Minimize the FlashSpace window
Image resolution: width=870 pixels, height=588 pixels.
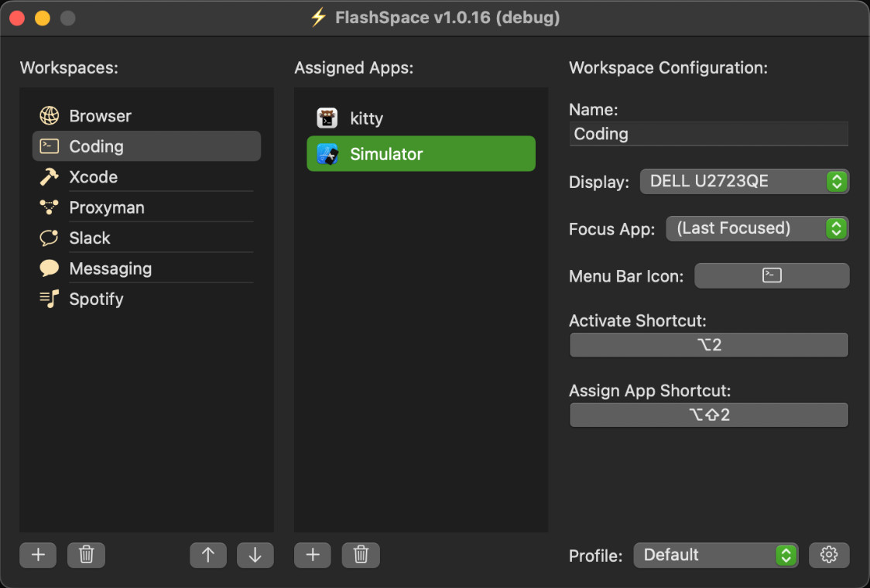tap(43, 19)
